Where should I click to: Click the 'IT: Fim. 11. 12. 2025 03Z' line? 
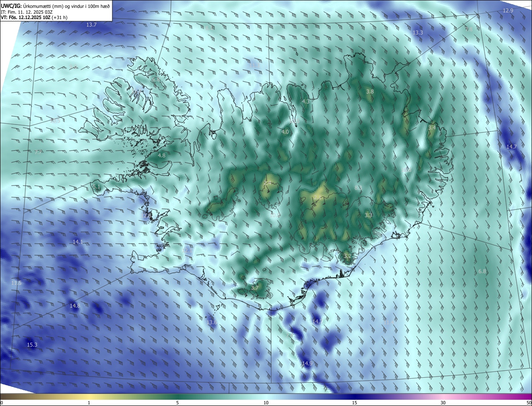click(27, 12)
